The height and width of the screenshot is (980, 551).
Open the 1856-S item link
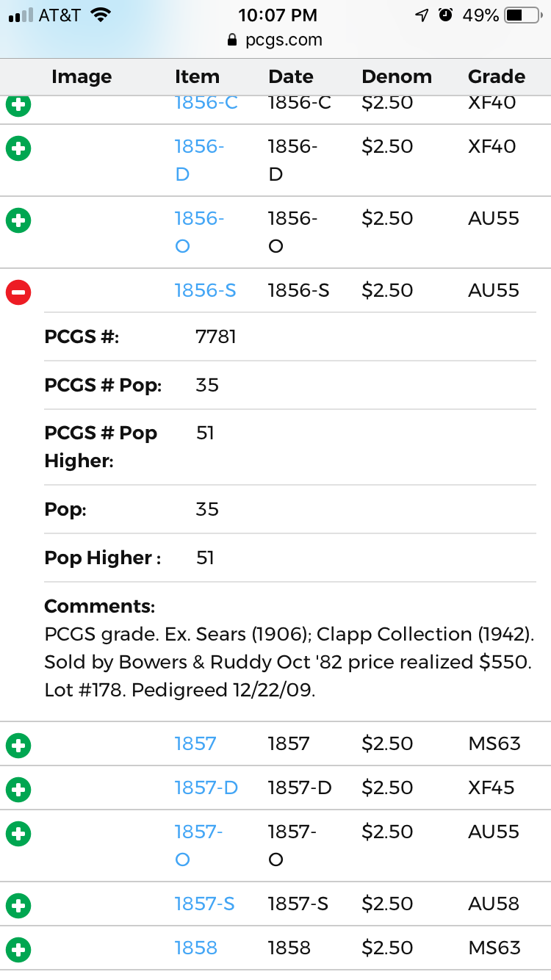(x=205, y=291)
